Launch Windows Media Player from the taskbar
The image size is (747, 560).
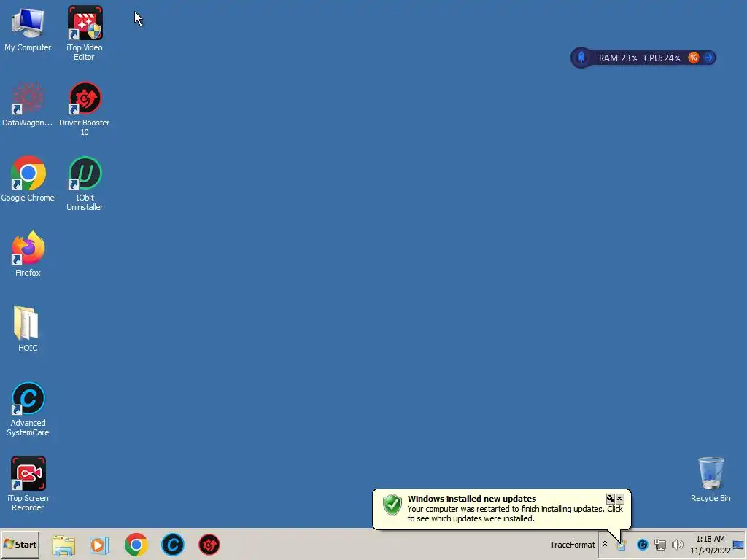(99, 545)
